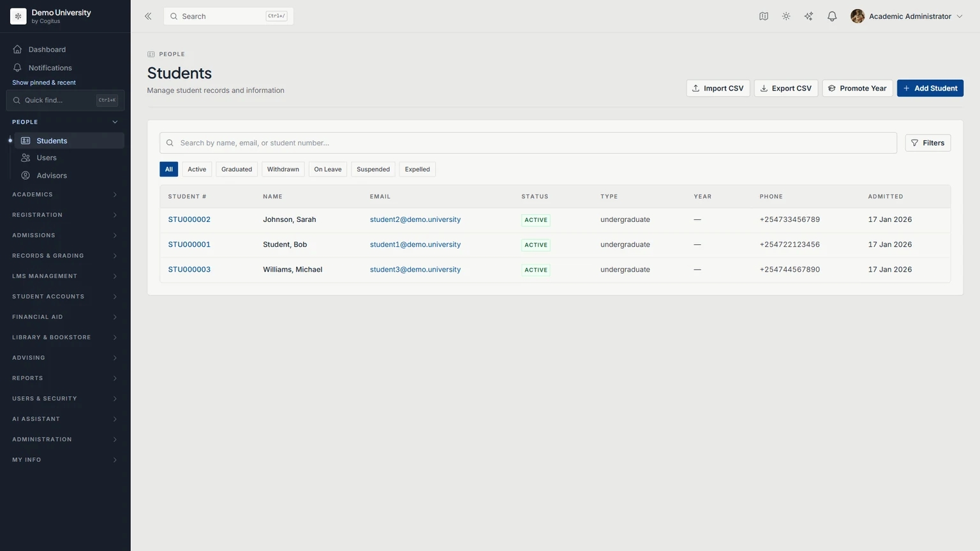Viewport: 980px width, 551px height.
Task: Open notifications bell in top bar
Action: tap(832, 17)
